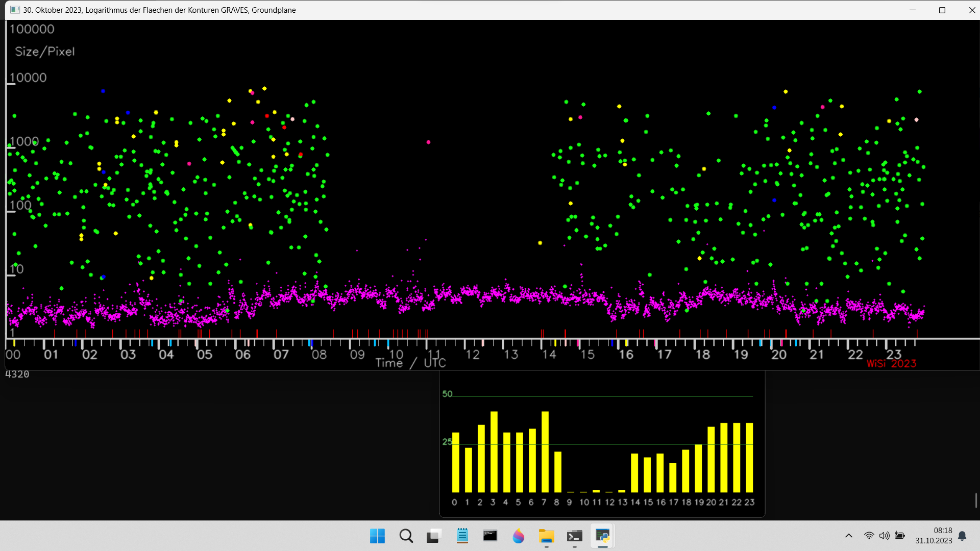Click the yellow histogram bar for hour 3
This screenshot has height=551, width=980.
point(494,452)
